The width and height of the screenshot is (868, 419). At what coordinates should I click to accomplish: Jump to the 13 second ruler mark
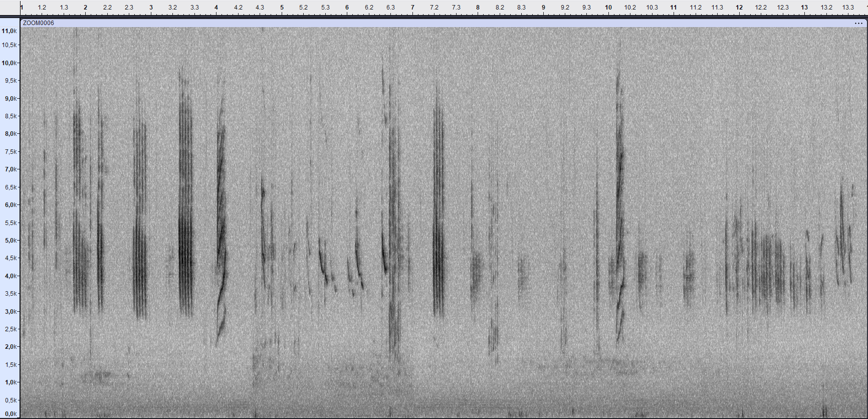point(804,8)
